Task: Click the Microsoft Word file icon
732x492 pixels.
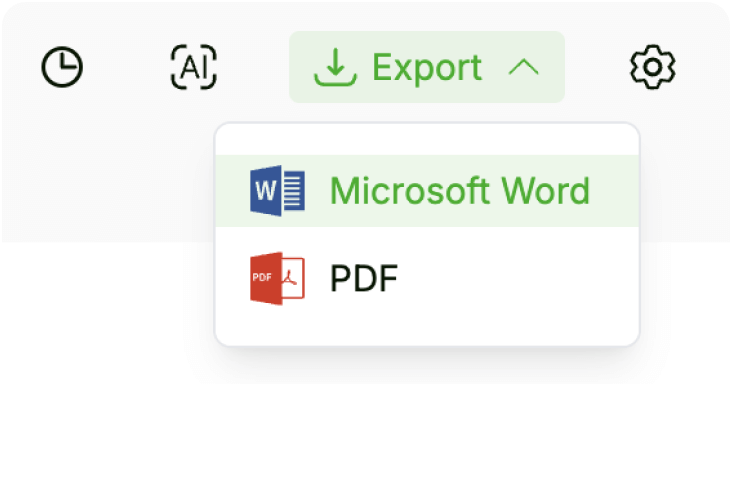Action: point(277,190)
